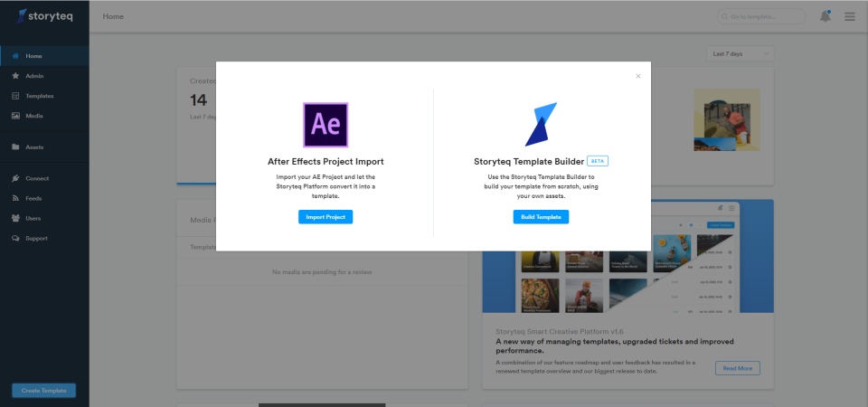Click the Users people icon

coord(16,218)
